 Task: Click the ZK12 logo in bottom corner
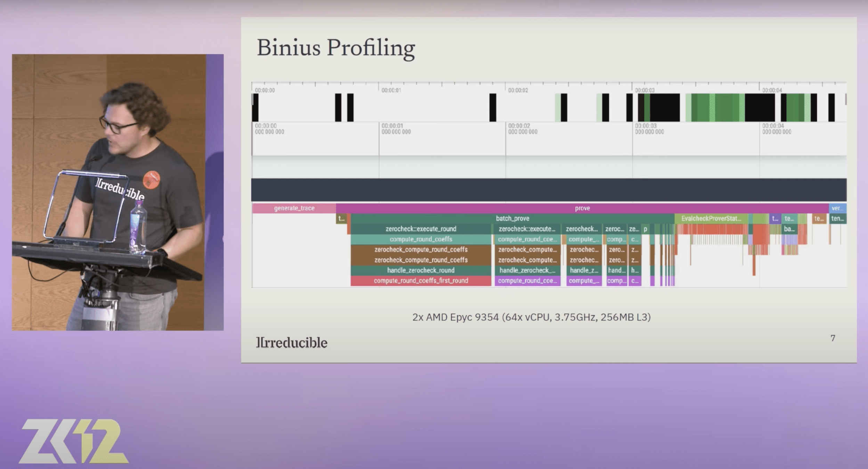pyautogui.click(x=74, y=441)
